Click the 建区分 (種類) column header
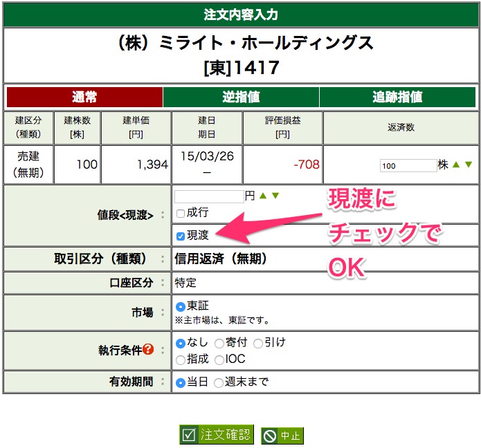481x448 pixels. point(28,127)
